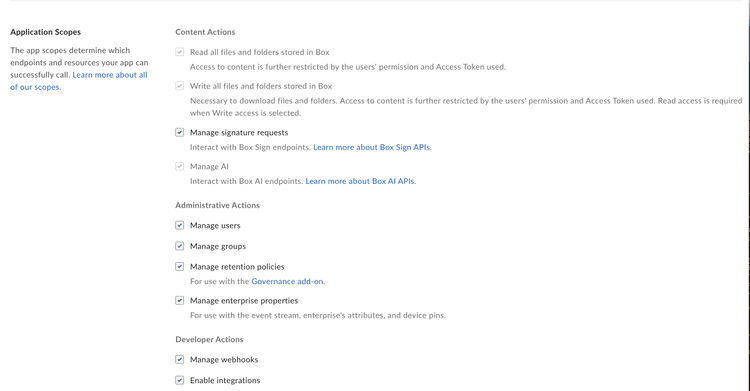
Task: Open Learn more about Box Sign APIs link
Action: pos(372,147)
